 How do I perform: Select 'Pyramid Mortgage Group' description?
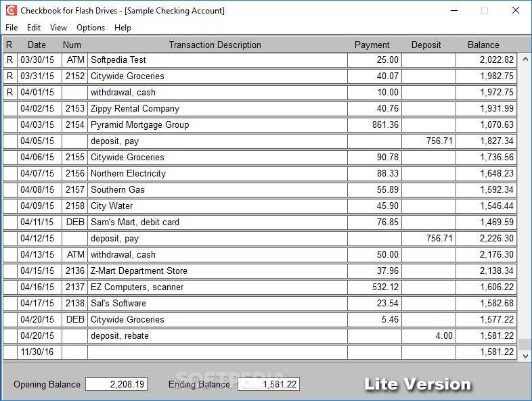pos(217,125)
